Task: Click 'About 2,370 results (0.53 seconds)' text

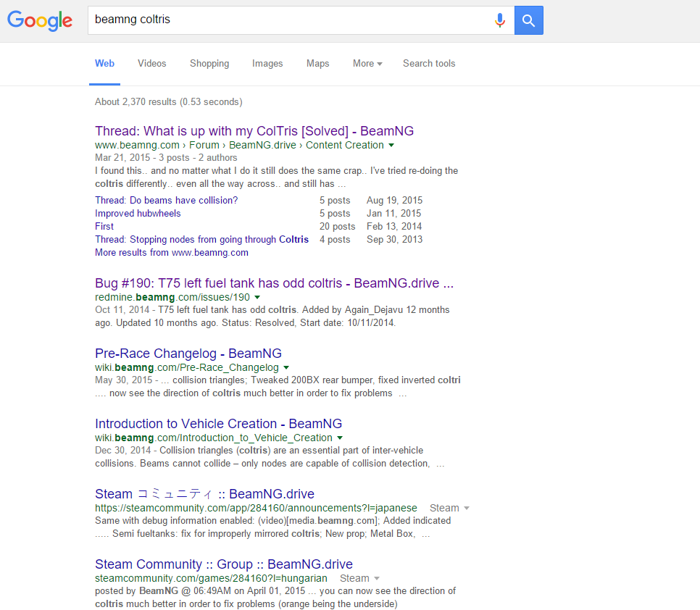Action: 168,101
